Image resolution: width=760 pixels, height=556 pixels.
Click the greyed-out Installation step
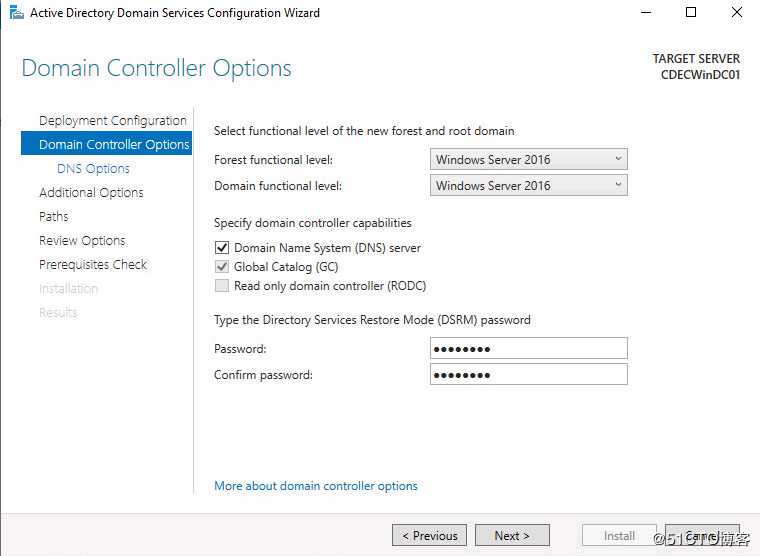[68, 288]
